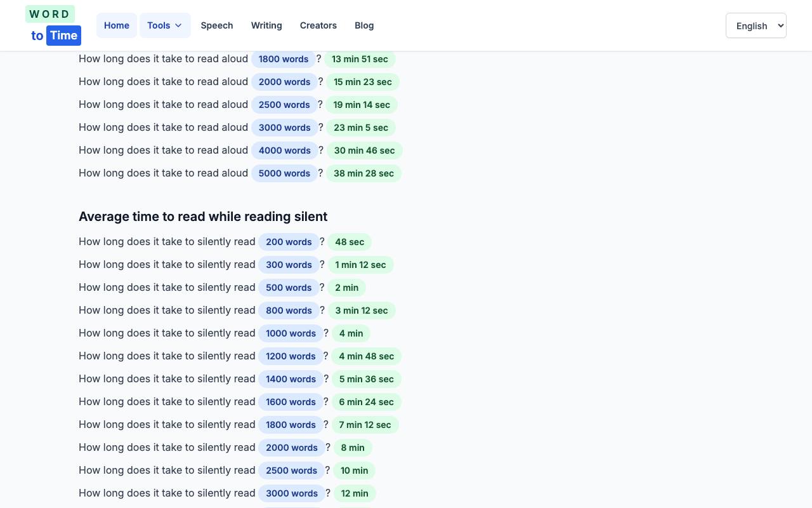Image resolution: width=812 pixels, height=508 pixels.
Task: Click the 12 min time result
Action: pyautogui.click(x=355, y=493)
